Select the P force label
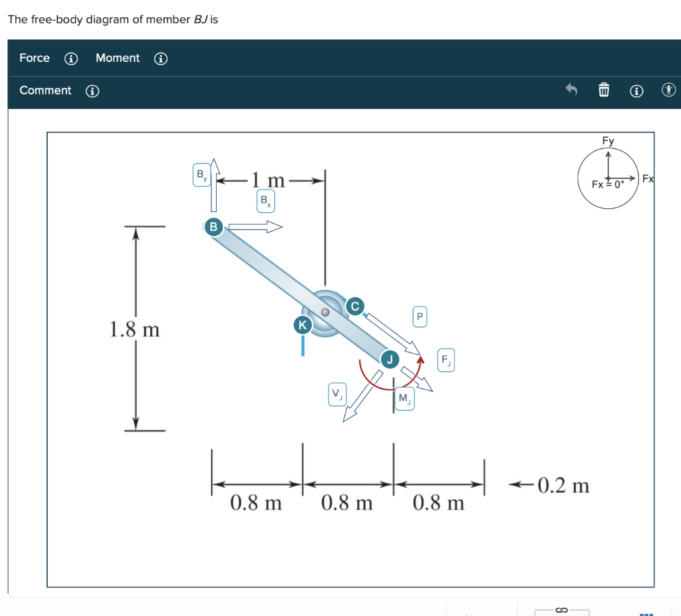 [x=420, y=317]
